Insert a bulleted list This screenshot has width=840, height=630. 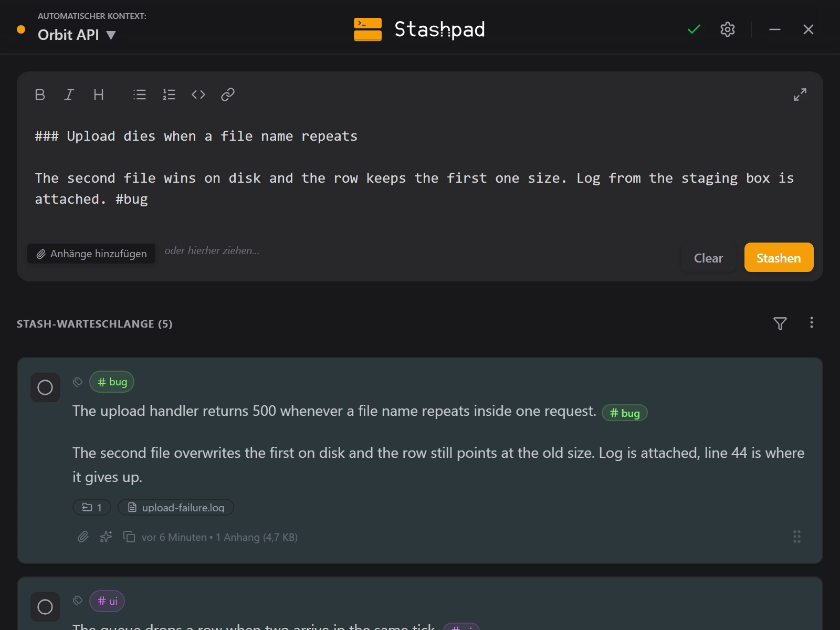(140, 94)
